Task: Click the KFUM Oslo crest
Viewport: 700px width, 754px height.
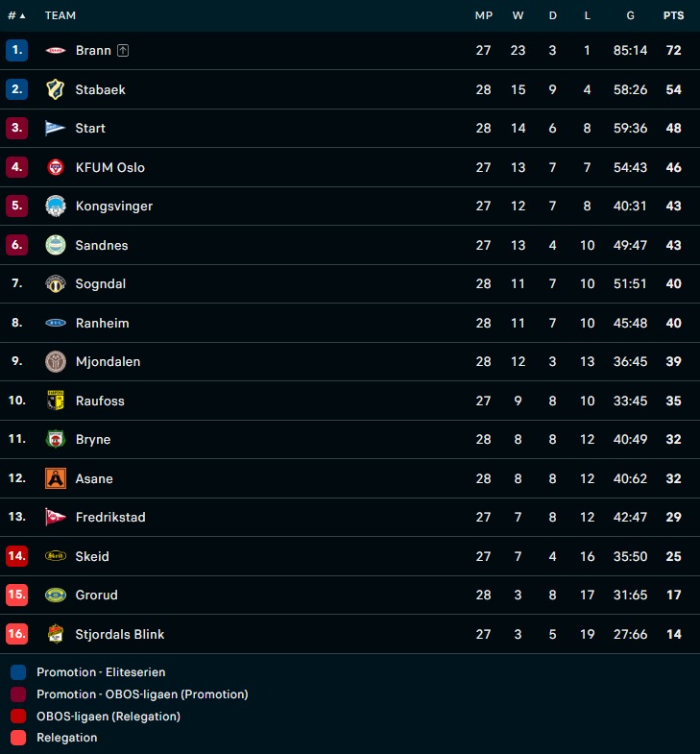Action: tap(56, 167)
